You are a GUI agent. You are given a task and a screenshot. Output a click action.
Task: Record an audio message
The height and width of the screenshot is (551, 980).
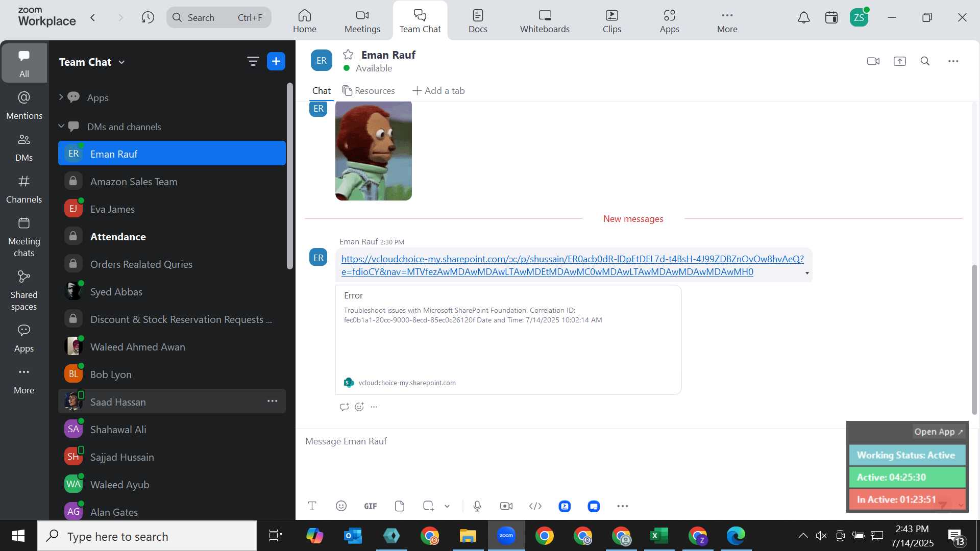(x=477, y=506)
